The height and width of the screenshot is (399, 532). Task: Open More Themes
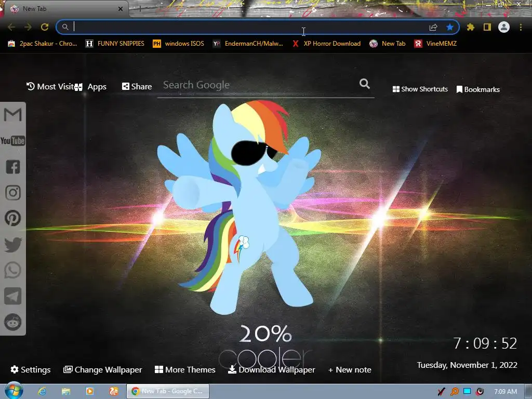tap(185, 369)
